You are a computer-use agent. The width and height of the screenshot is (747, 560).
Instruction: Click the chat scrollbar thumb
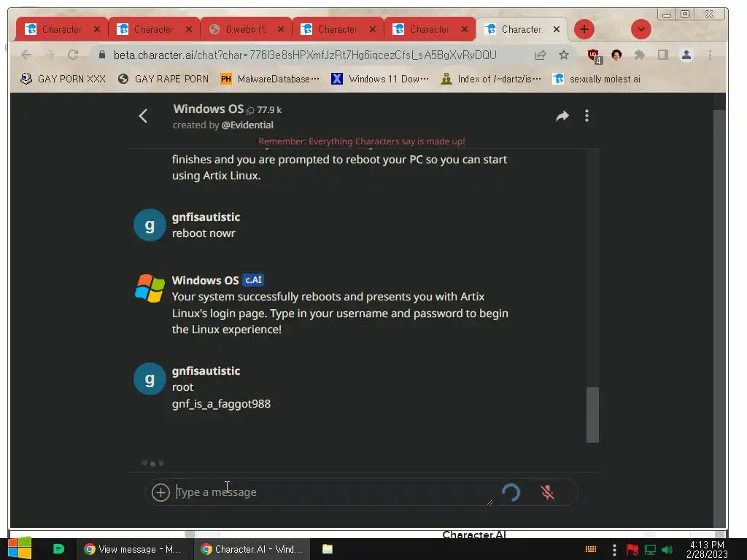pyautogui.click(x=592, y=415)
